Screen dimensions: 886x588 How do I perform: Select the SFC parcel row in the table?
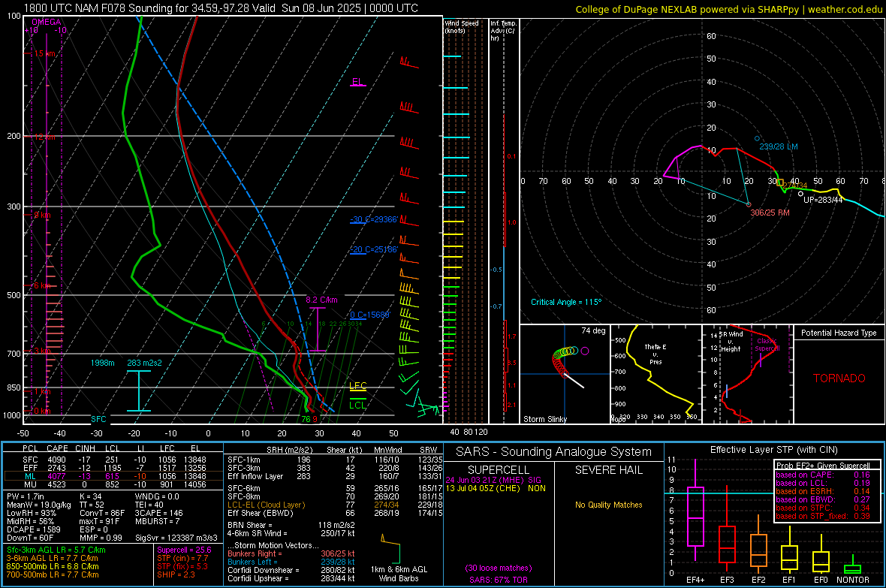point(113,460)
